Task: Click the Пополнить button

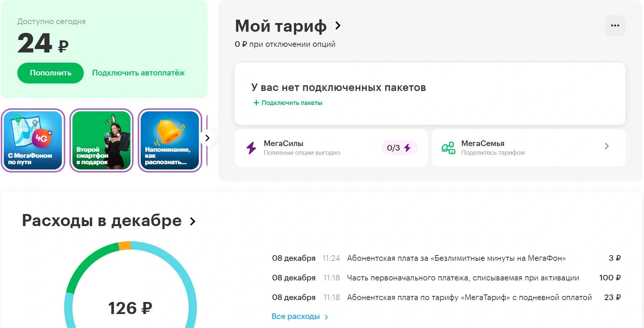Action: [x=51, y=73]
